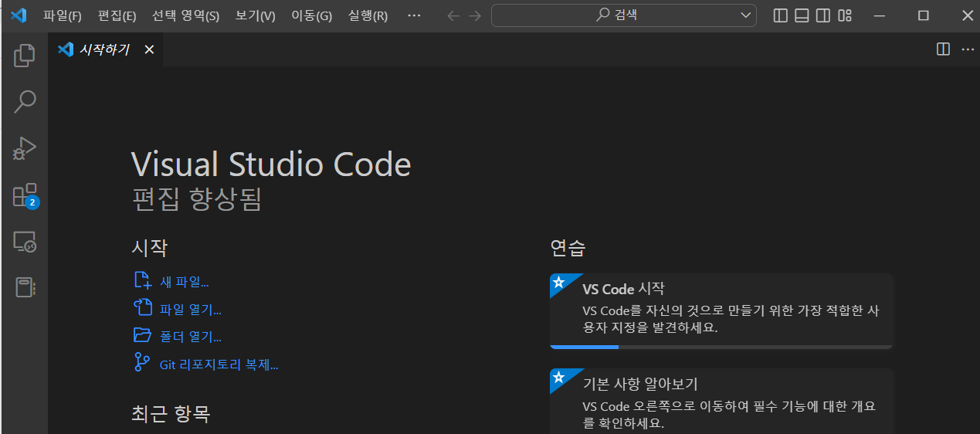Toggle secondary side bar layout icon
The image size is (980, 434).
click(x=823, y=15)
